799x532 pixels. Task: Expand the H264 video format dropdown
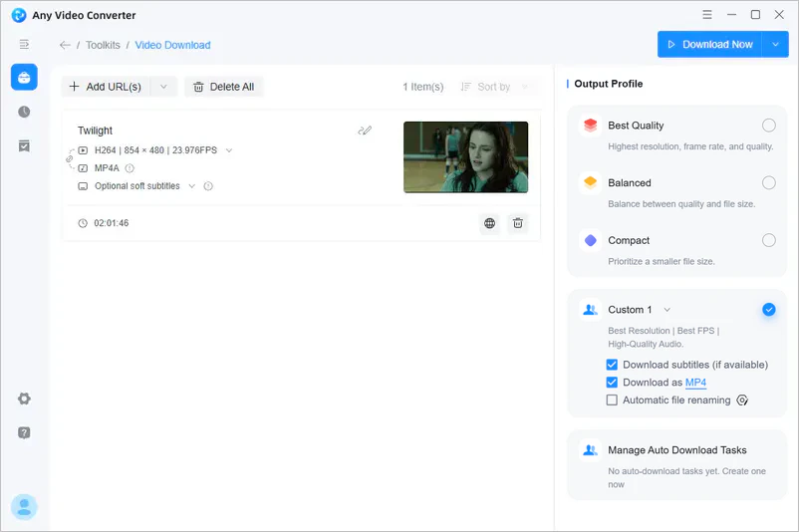(229, 150)
